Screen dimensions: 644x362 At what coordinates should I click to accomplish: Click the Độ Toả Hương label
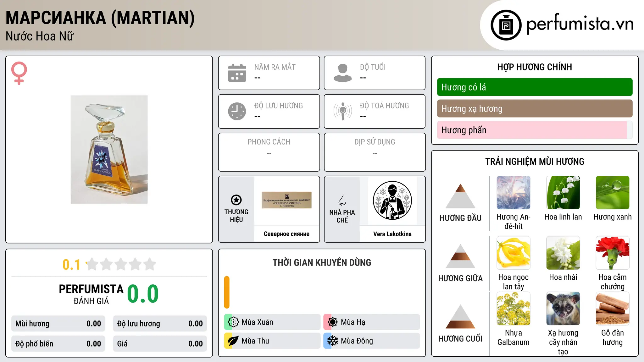384,106
